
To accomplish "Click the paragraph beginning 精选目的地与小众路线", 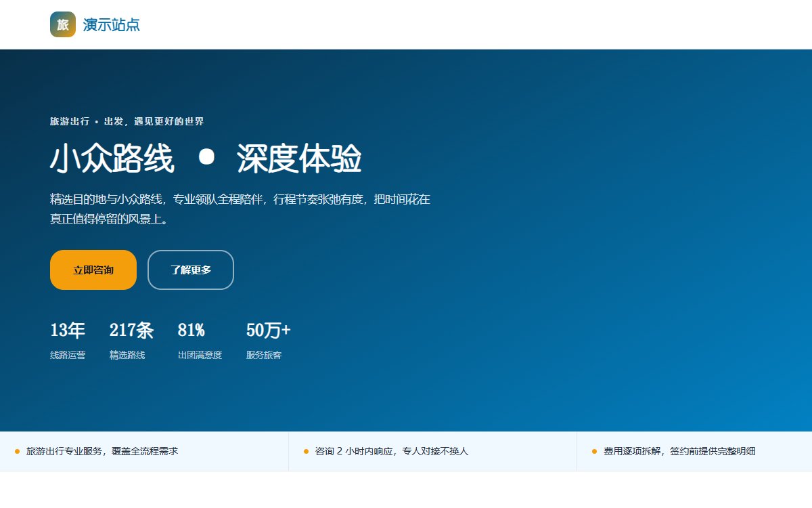I will (x=240, y=209).
